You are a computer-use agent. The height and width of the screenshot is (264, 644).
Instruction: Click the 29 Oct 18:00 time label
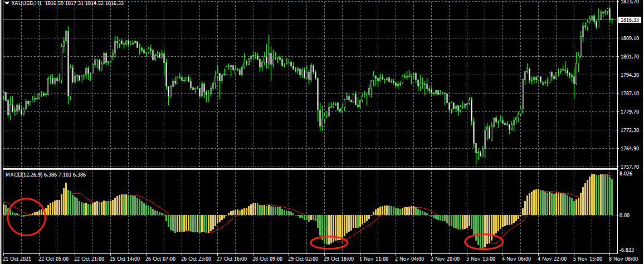click(x=338, y=260)
